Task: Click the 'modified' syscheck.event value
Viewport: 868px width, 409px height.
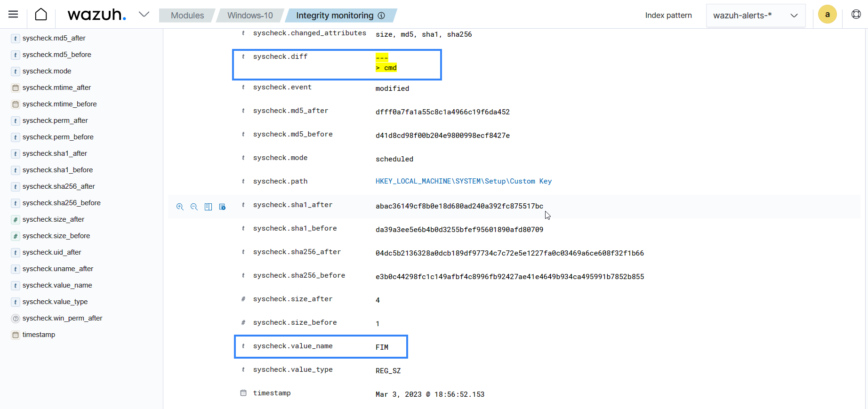Action: coord(392,88)
